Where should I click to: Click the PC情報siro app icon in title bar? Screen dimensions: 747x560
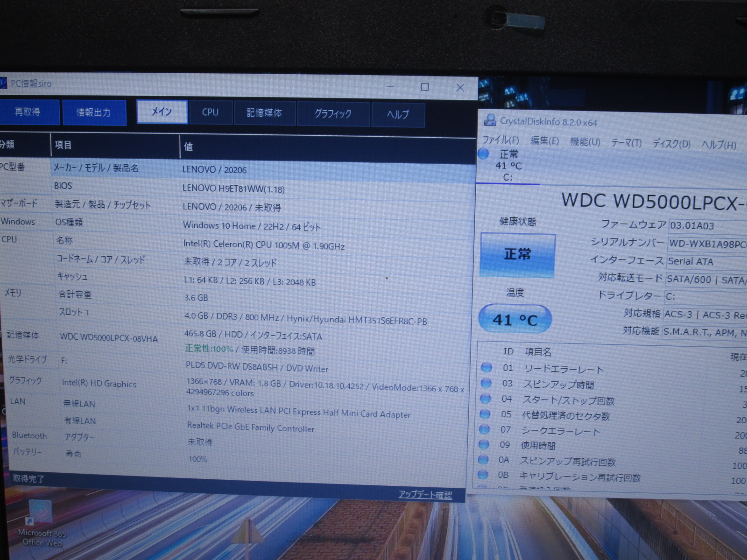coord(3,83)
